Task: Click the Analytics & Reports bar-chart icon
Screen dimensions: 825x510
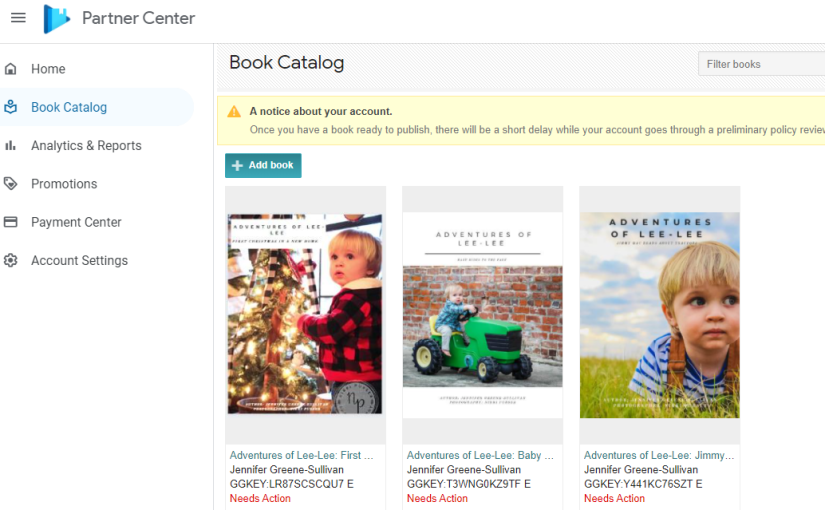Action: tap(11, 146)
